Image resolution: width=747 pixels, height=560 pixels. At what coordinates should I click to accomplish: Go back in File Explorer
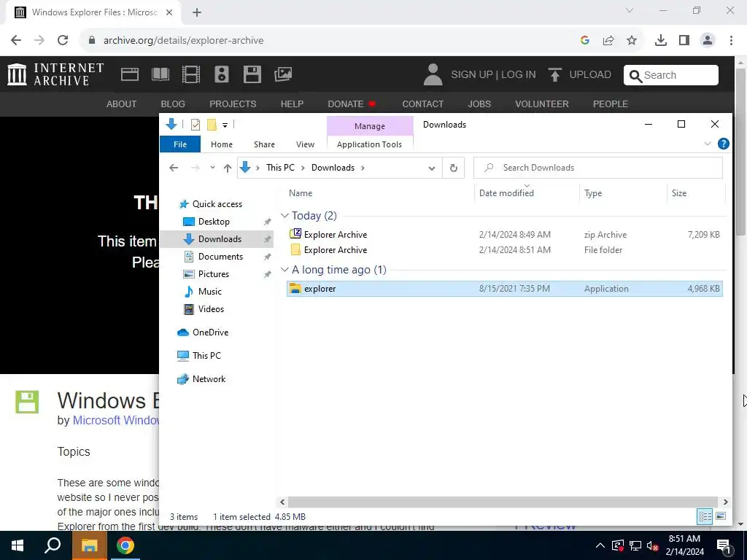[174, 168]
